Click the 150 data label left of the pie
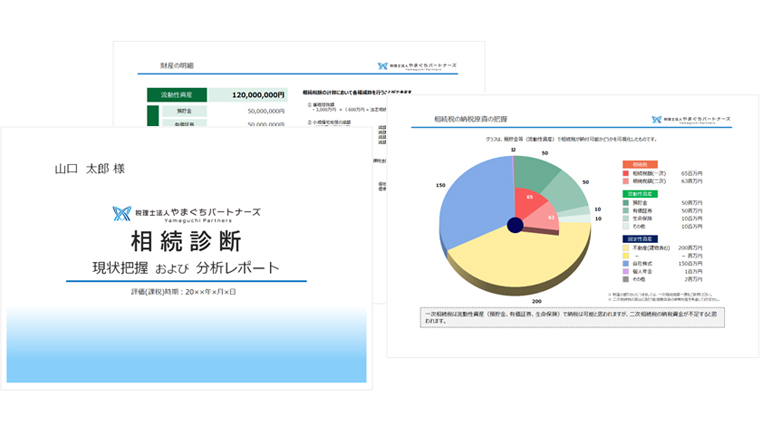The width and height of the screenshot is (760, 432). click(441, 185)
